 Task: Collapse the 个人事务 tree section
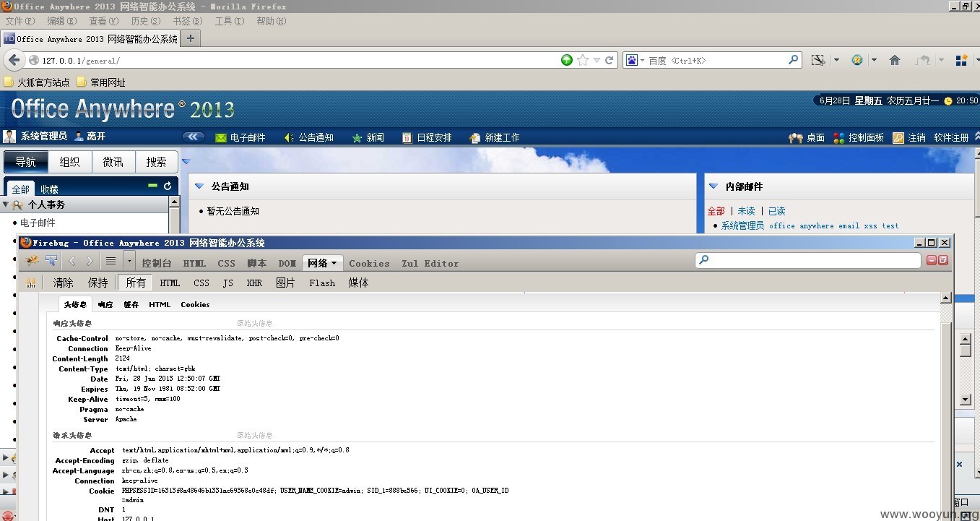6,205
